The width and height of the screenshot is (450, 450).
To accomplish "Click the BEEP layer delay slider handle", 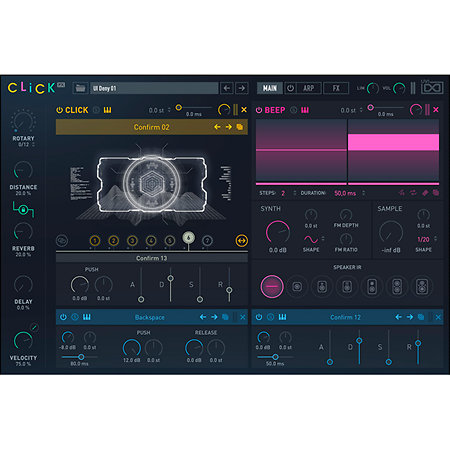I will (370, 107).
